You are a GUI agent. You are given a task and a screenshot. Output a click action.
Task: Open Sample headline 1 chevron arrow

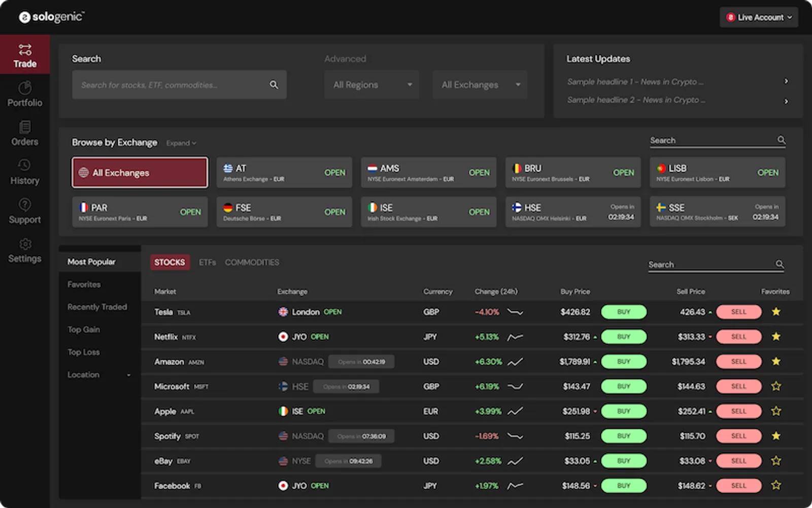coord(786,81)
